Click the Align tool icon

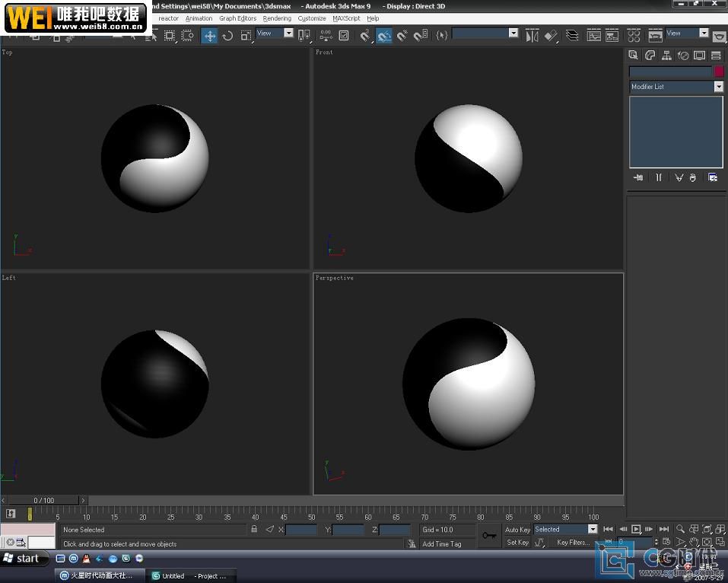pyautogui.click(x=551, y=36)
